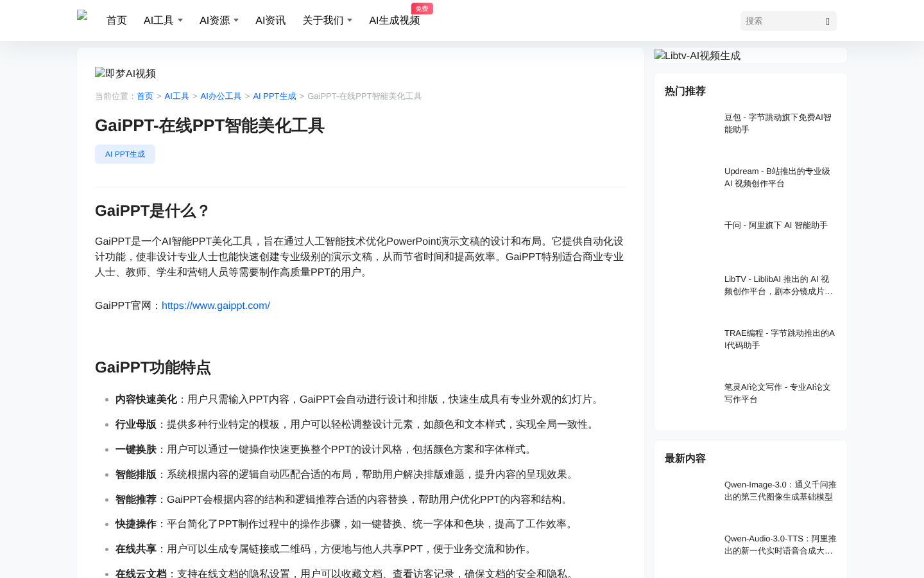Click the thumbnail beside 千问 recommendation
This screenshot has width=924, height=578.
(690, 236)
